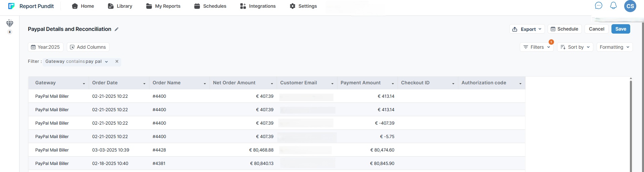Open the Net Order Amount column arrow
The width and height of the screenshot is (644, 172).
pos(272,83)
